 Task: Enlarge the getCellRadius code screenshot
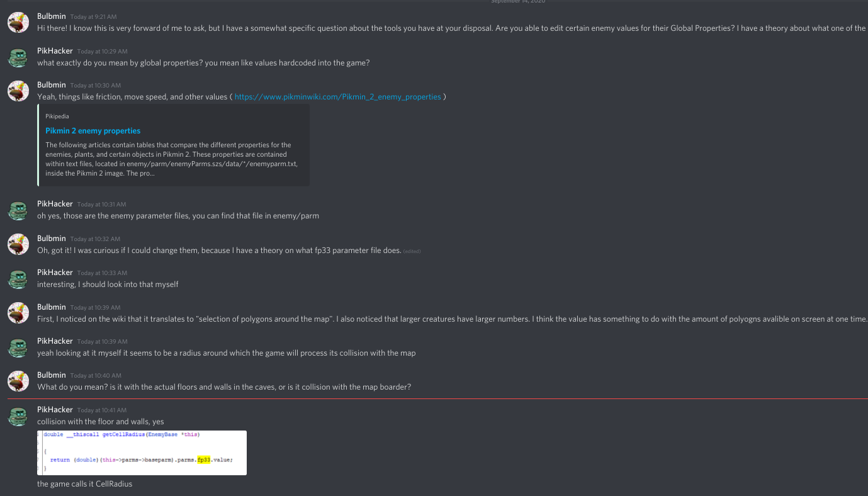click(x=142, y=453)
